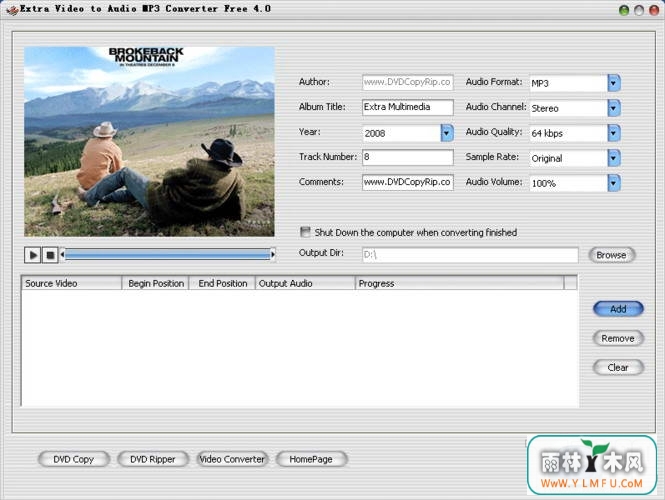The image size is (665, 500).
Task: Expand the Sample Rate dropdown
Action: [x=614, y=158]
